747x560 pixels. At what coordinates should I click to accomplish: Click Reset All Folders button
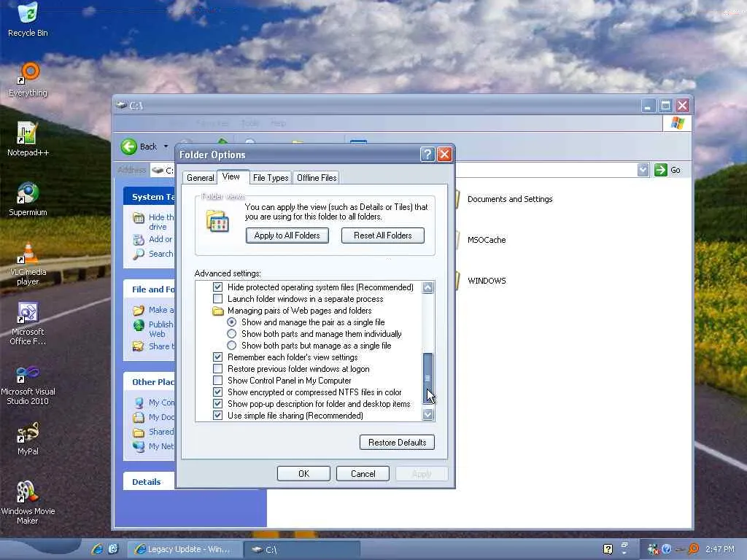382,236
